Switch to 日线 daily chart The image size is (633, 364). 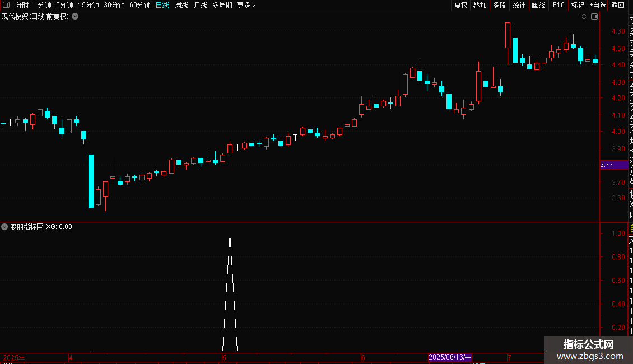[x=162, y=5]
